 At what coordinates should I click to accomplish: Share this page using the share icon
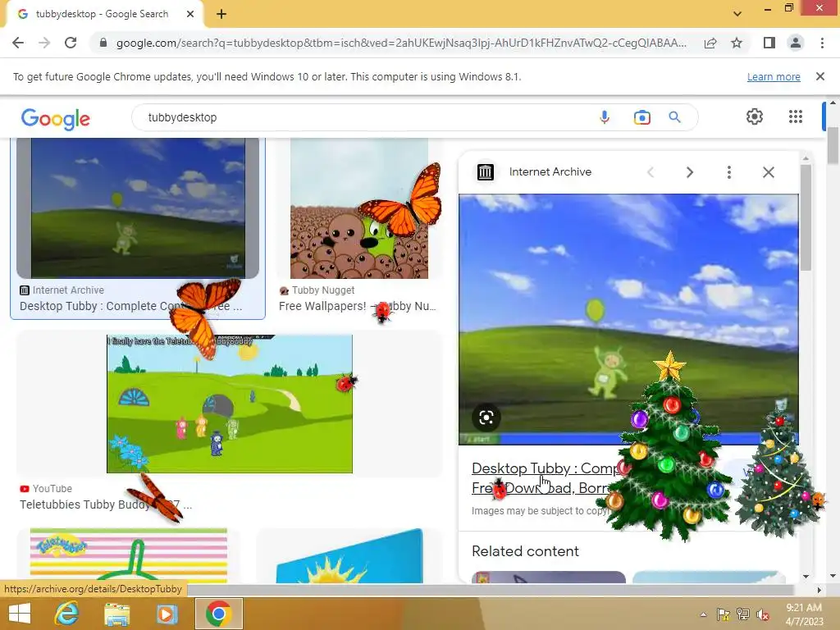coord(710,43)
